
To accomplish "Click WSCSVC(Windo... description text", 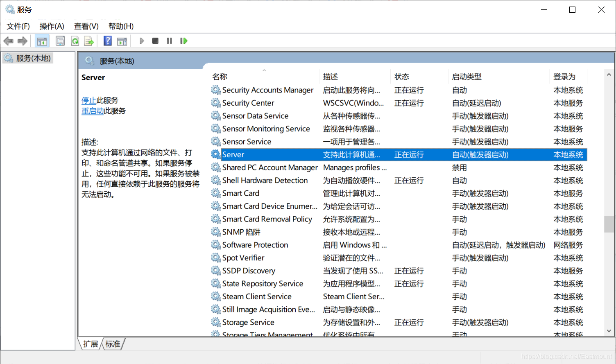I will tap(353, 103).
